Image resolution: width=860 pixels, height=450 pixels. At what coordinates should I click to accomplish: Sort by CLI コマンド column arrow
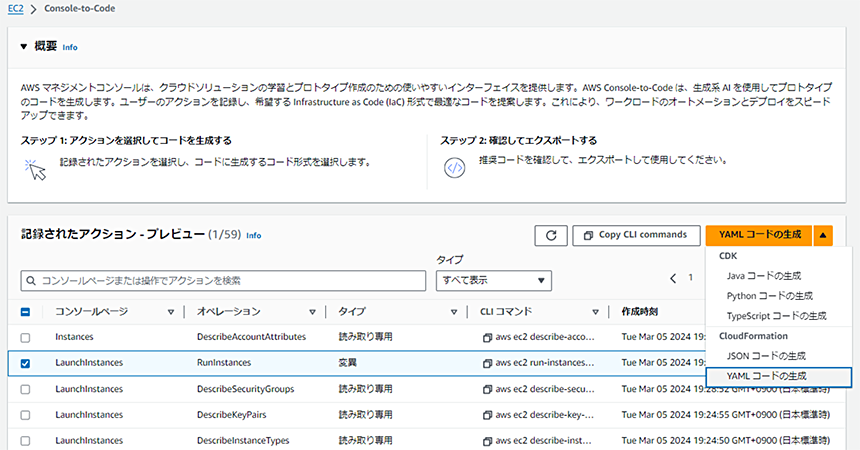[x=595, y=312]
